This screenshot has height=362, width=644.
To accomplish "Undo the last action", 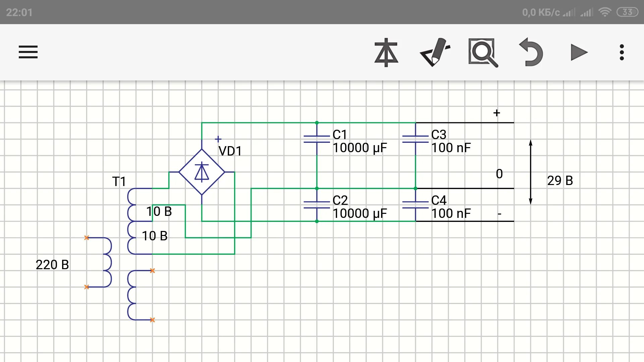I will pyautogui.click(x=531, y=53).
